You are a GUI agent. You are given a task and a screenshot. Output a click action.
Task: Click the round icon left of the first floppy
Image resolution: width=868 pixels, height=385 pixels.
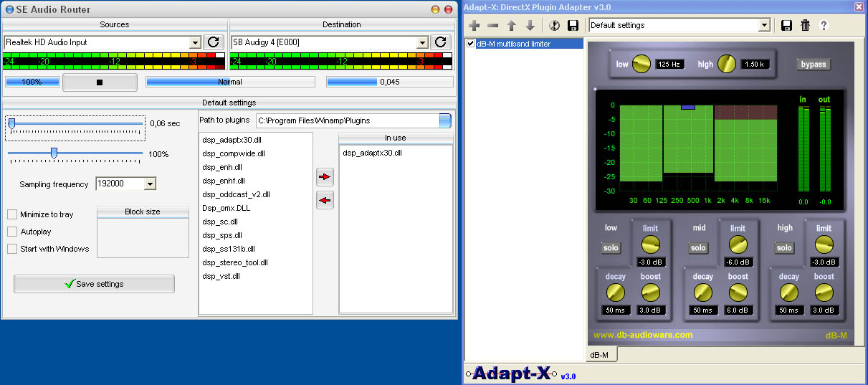[554, 26]
